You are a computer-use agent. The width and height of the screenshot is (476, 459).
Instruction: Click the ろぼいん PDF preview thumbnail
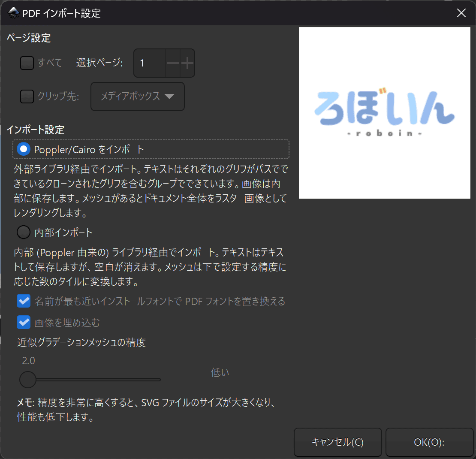click(x=384, y=113)
